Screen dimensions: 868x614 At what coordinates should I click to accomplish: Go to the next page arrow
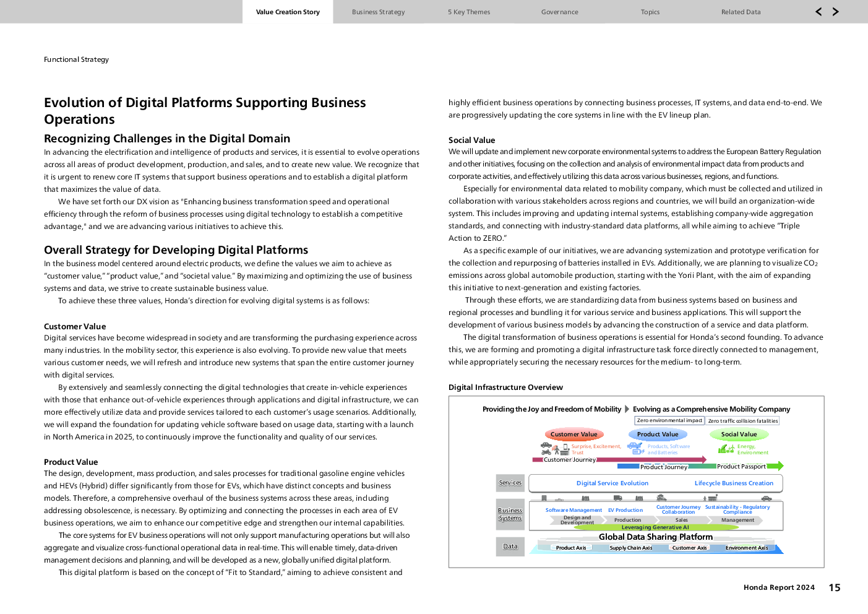[836, 12]
